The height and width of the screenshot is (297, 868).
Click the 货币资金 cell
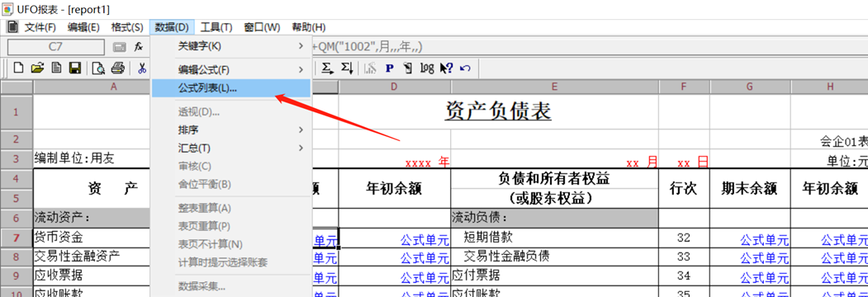tap(92, 238)
